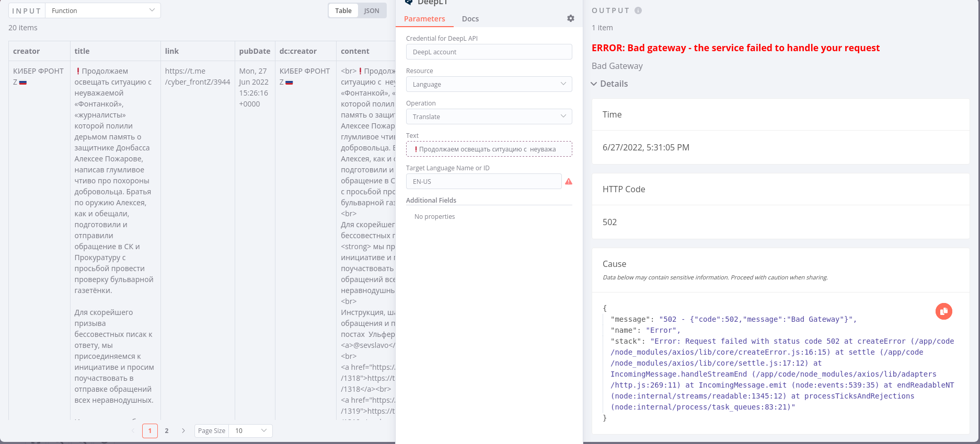Open the Docs tab
The width and height of the screenshot is (980, 444).
coord(470,19)
